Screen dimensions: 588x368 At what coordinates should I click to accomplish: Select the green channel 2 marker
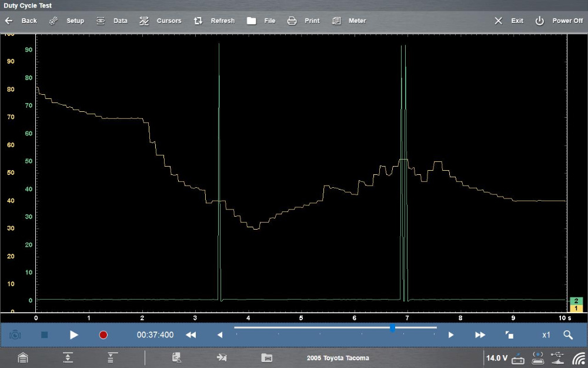[x=576, y=300]
